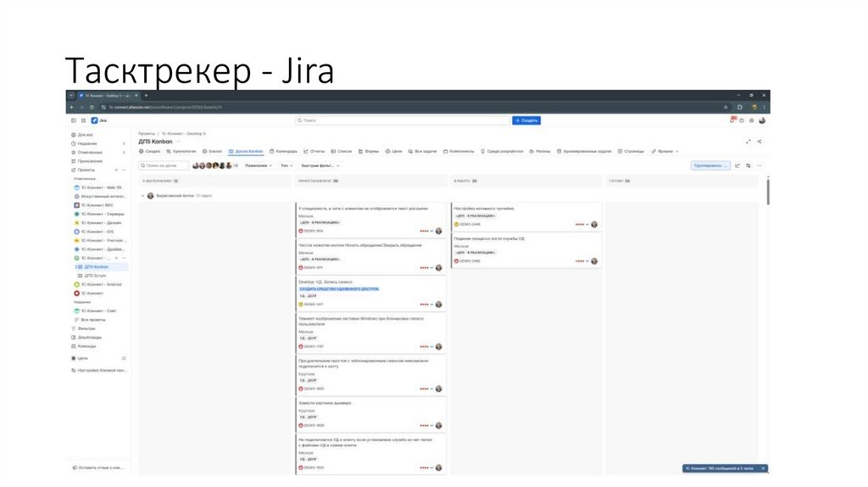The image size is (868, 487).
Task: Open the settings gear in the Jira header
Action: point(751,120)
